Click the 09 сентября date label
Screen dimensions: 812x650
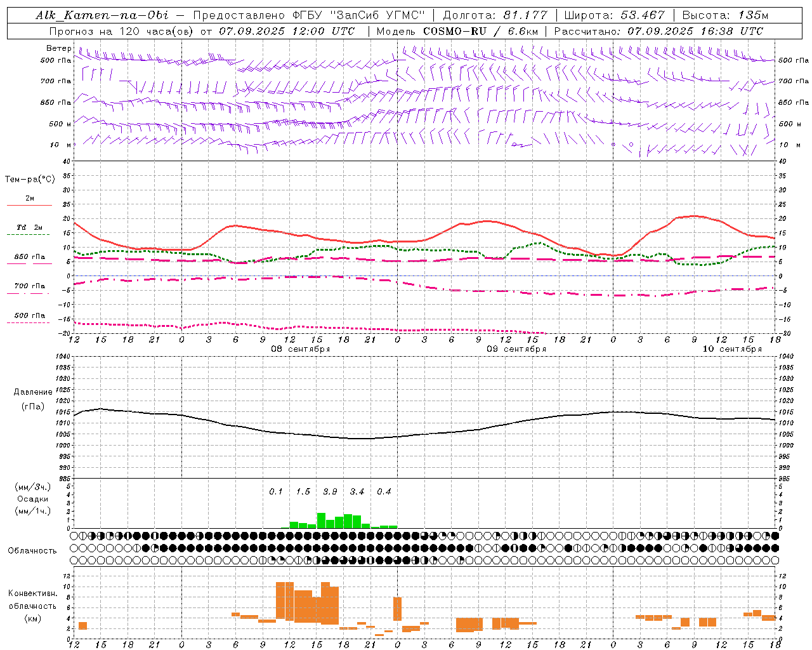[516, 349]
